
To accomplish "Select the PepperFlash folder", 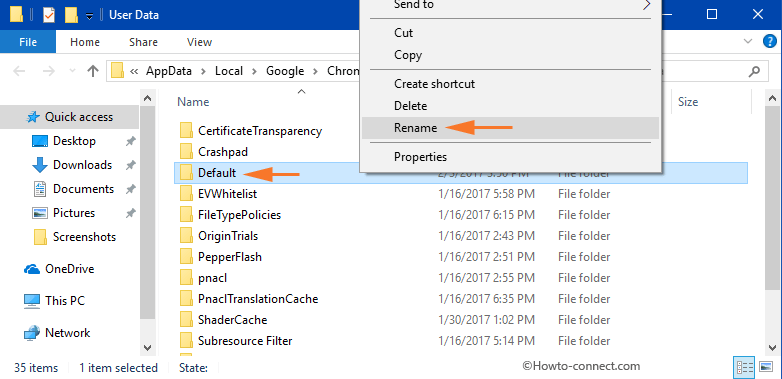I will [229, 257].
